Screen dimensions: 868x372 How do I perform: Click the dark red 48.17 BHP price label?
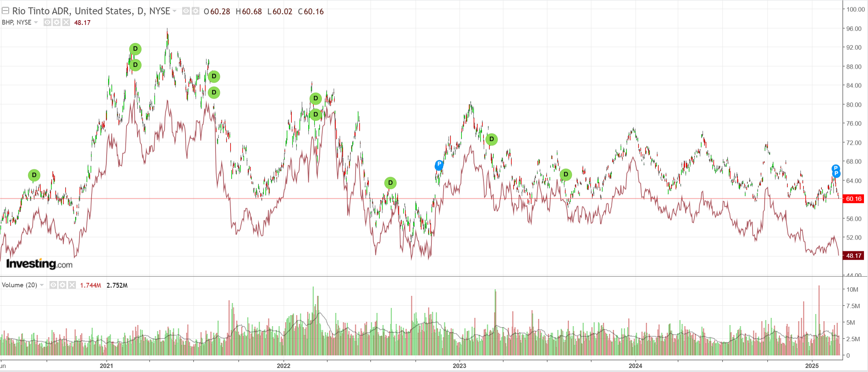click(x=854, y=256)
